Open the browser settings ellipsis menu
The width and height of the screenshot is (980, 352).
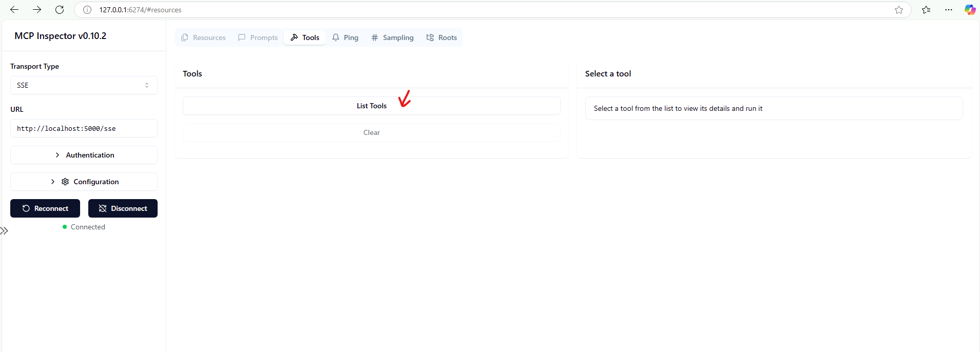click(949, 10)
